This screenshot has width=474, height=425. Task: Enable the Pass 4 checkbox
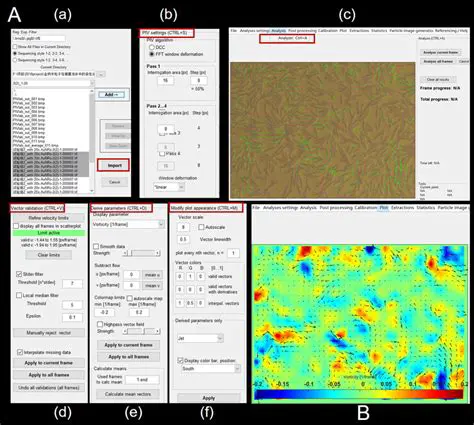[162, 153]
